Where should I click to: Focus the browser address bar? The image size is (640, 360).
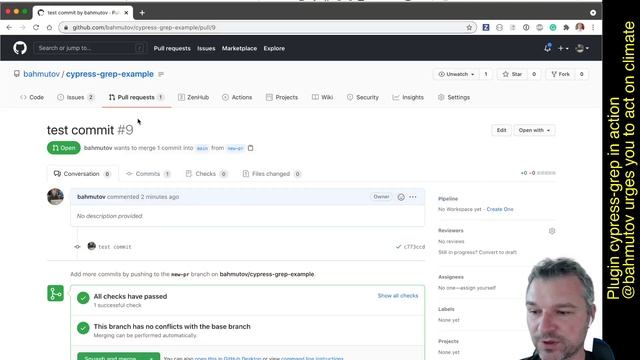[267, 27]
